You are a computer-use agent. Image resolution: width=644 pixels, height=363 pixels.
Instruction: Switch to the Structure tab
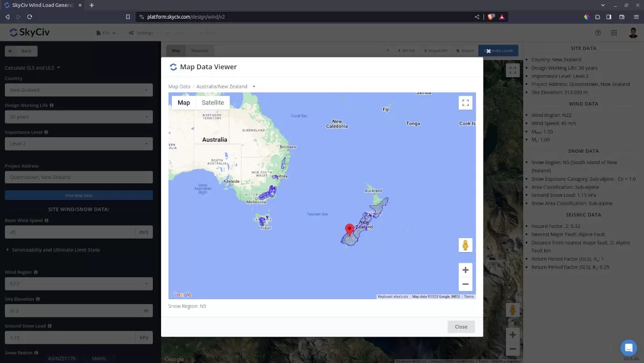[200, 50]
